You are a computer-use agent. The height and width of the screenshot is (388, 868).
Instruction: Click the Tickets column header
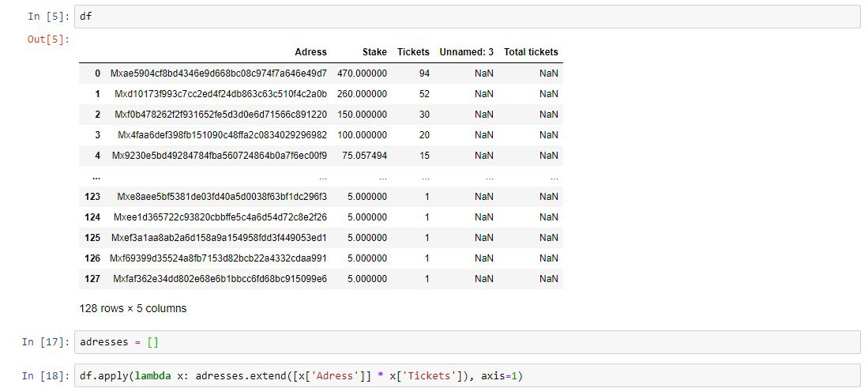coord(413,52)
